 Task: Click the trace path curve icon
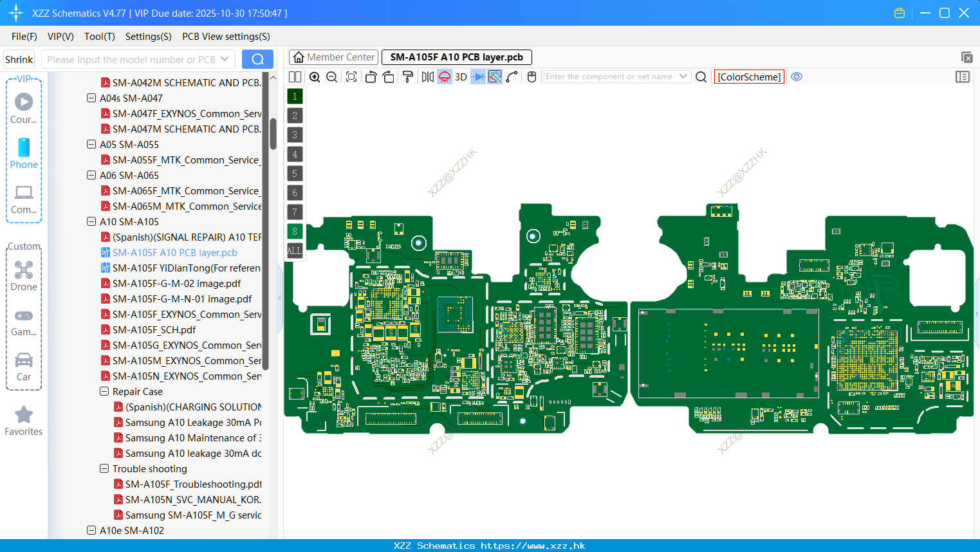point(512,77)
